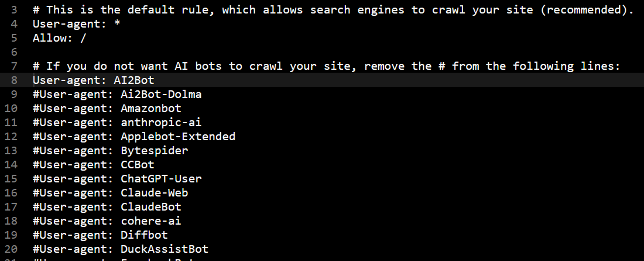Click the "Allow: /" rule line
The height and width of the screenshot is (261, 644).
[60, 38]
